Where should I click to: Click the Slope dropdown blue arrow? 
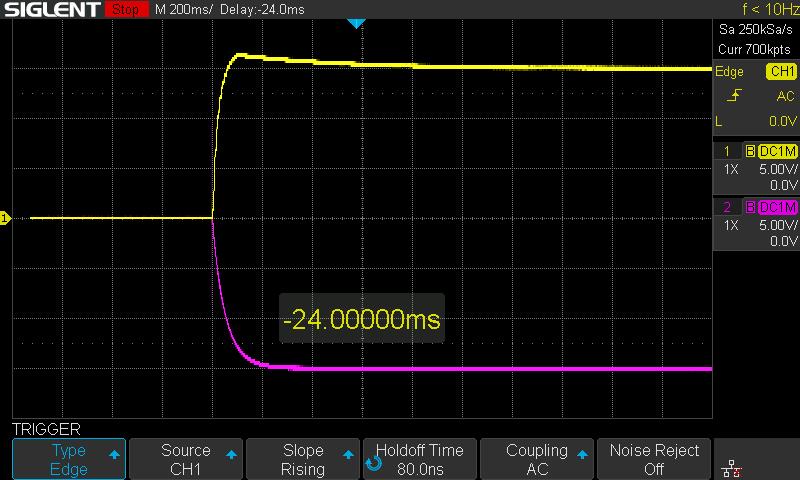tap(348, 454)
